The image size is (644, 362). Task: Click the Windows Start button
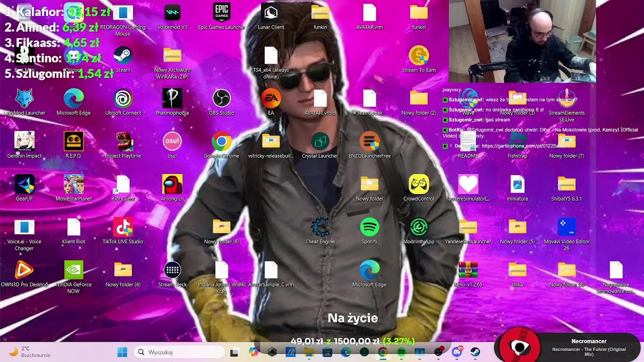[x=122, y=352]
